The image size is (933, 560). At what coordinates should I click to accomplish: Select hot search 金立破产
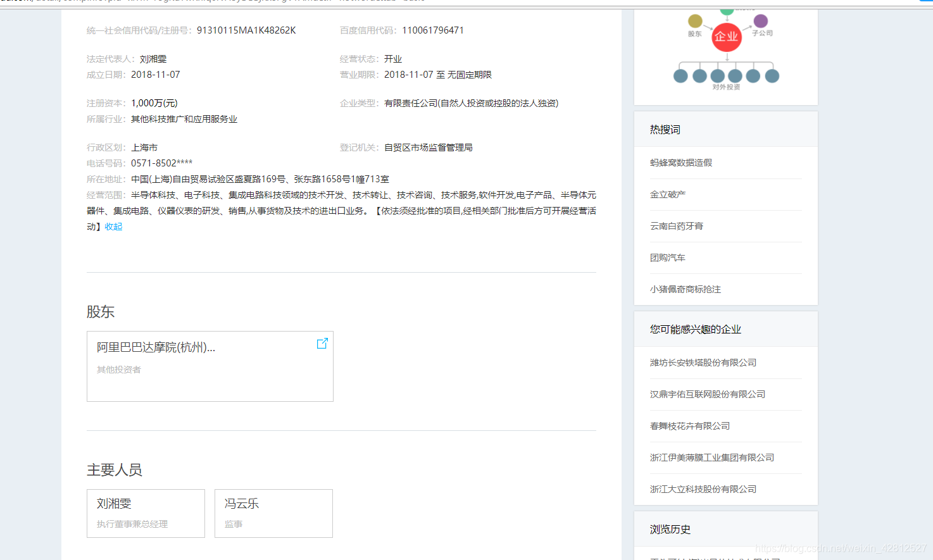pos(668,194)
